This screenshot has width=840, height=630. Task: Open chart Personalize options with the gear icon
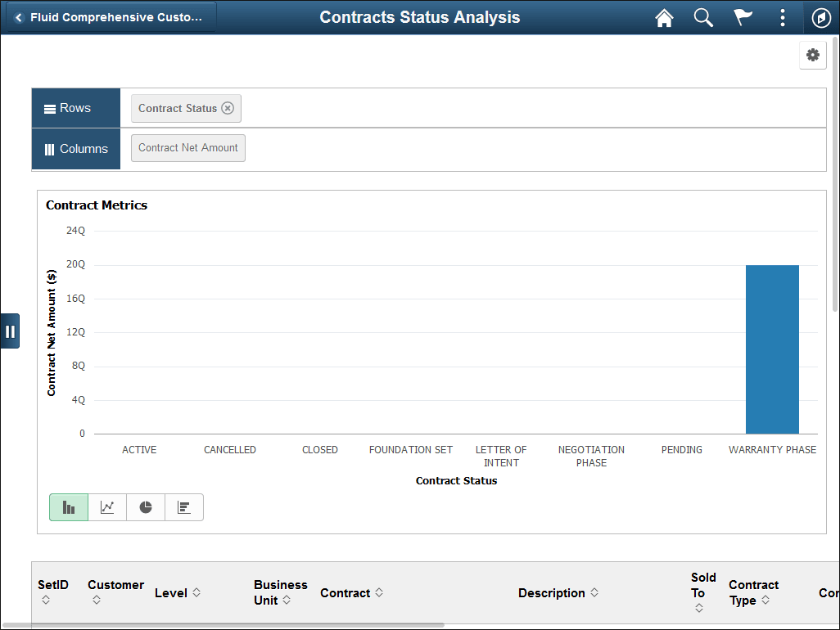pyautogui.click(x=812, y=55)
